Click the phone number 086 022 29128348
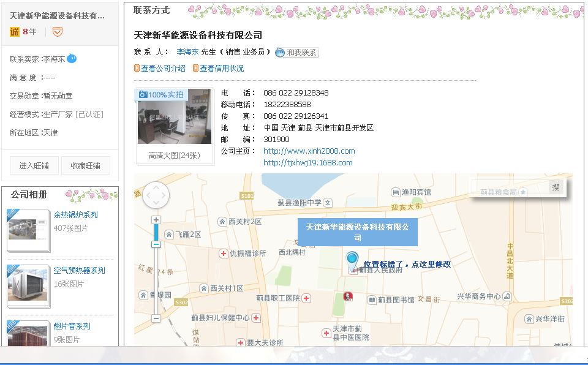Viewport: 588px width, 365px height. (x=296, y=93)
